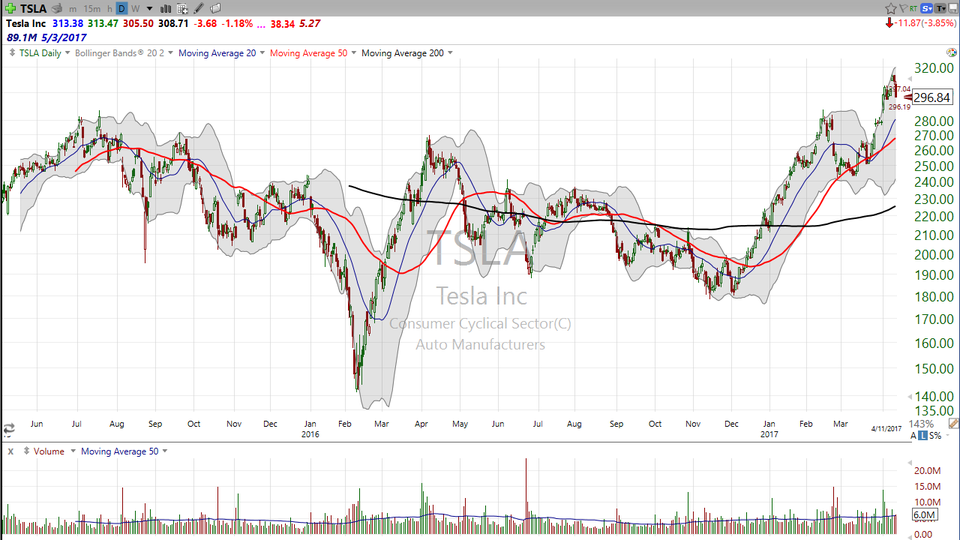Viewport: 960px width, 540px height.
Task: Click the green plus add-indicator icon
Action: (10, 8)
